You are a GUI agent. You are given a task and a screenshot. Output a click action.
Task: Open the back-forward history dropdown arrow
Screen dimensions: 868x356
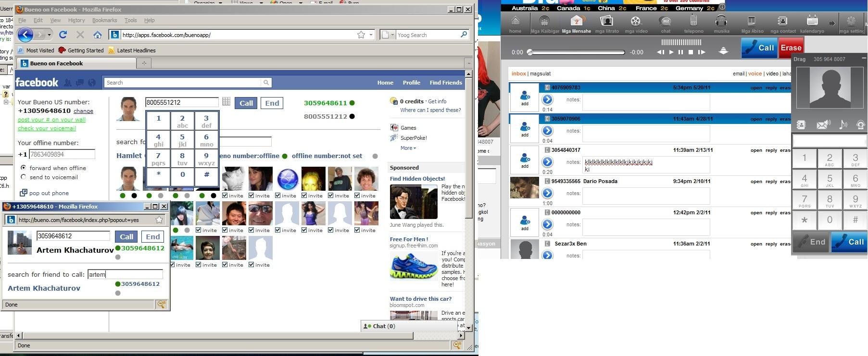point(49,35)
